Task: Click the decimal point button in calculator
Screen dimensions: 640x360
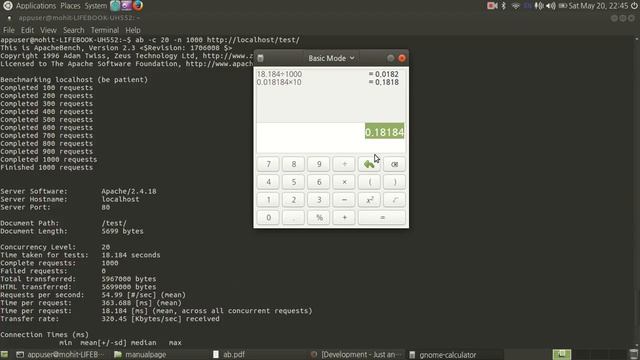Action: pos(293,218)
